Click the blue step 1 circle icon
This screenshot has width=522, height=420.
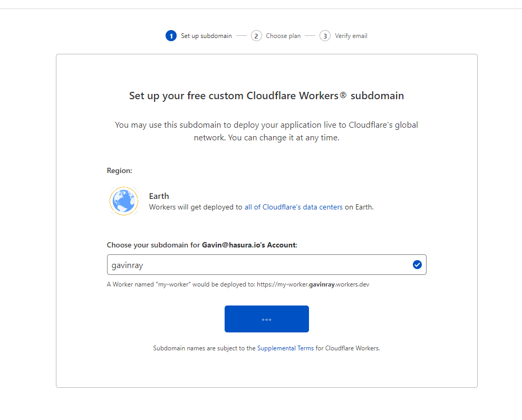[x=171, y=35]
